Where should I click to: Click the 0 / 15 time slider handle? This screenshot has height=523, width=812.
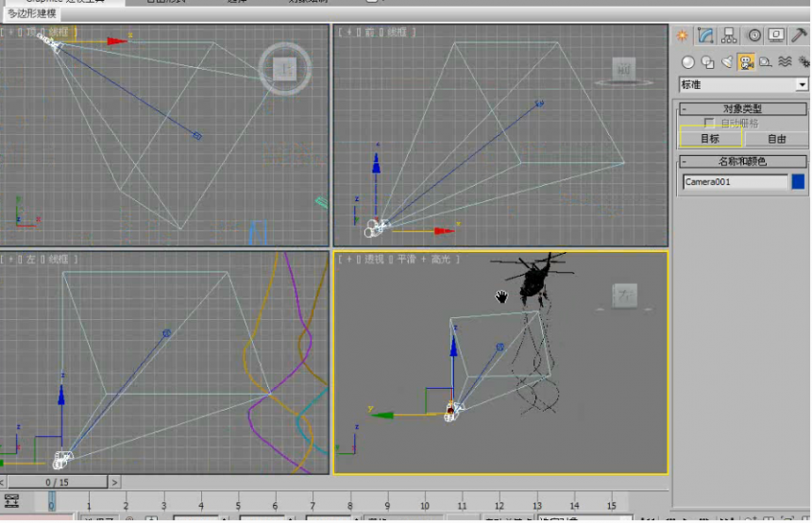click(x=57, y=482)
